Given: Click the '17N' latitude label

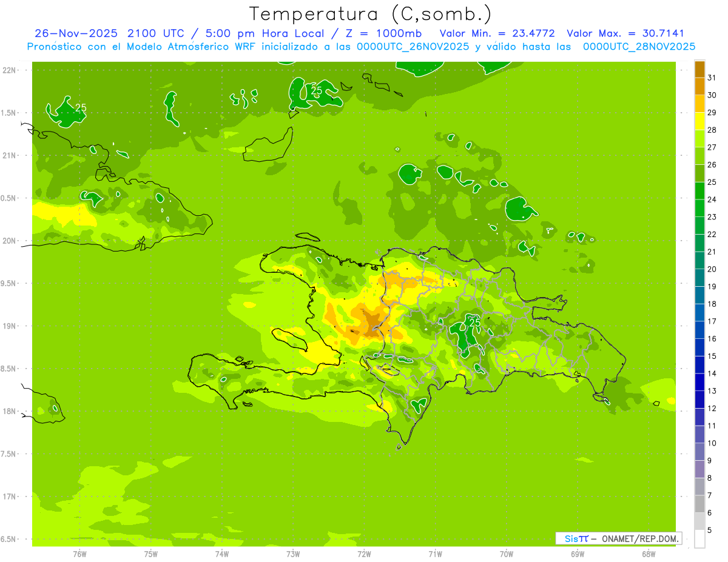Looking at the screenshot, I should pyautogui.click(x=10, y=497).
